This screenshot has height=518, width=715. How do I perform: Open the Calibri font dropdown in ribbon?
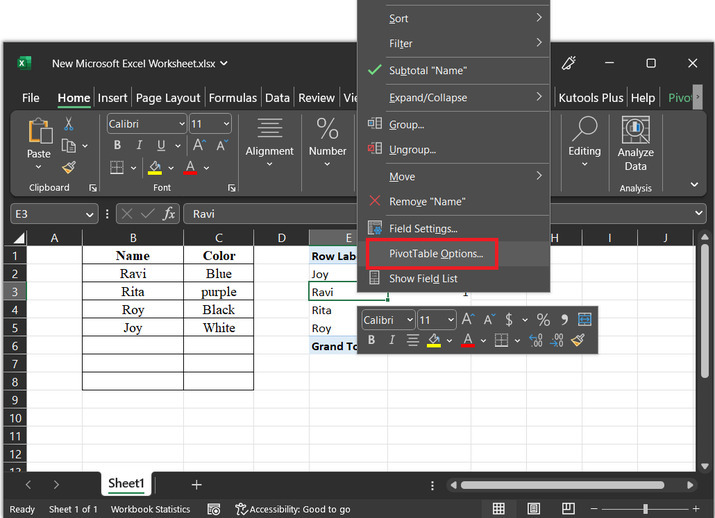180,124
